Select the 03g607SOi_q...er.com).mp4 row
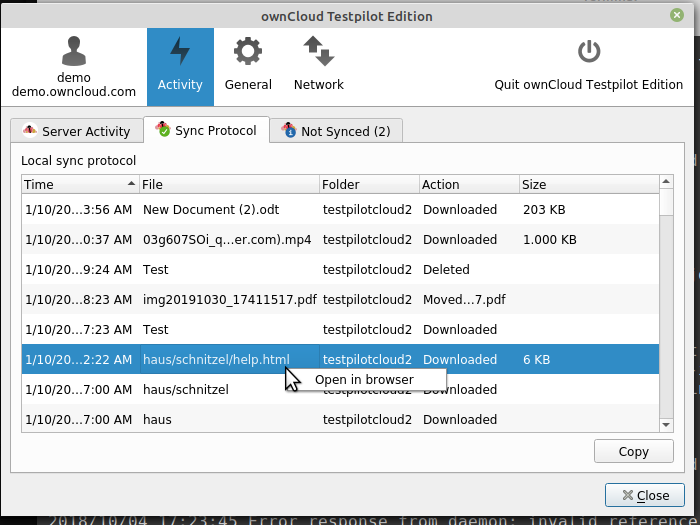700x525 pixels. tap(340, 239)
